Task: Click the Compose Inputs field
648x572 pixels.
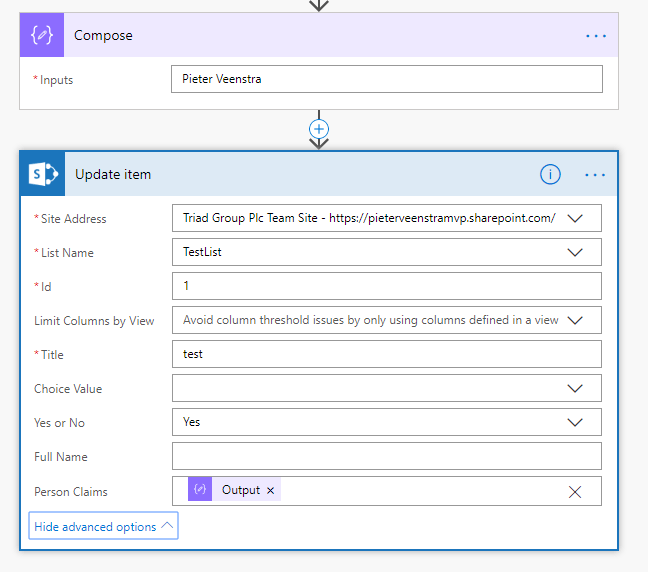Action: point(387,79)
